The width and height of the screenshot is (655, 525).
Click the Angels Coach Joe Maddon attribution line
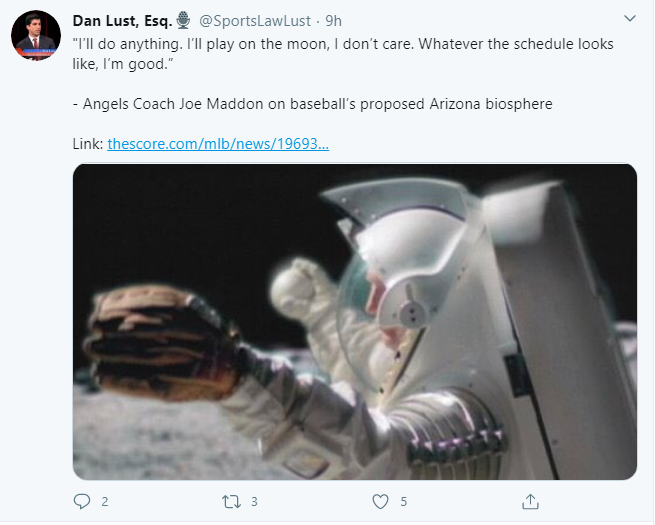coord(312,104)
